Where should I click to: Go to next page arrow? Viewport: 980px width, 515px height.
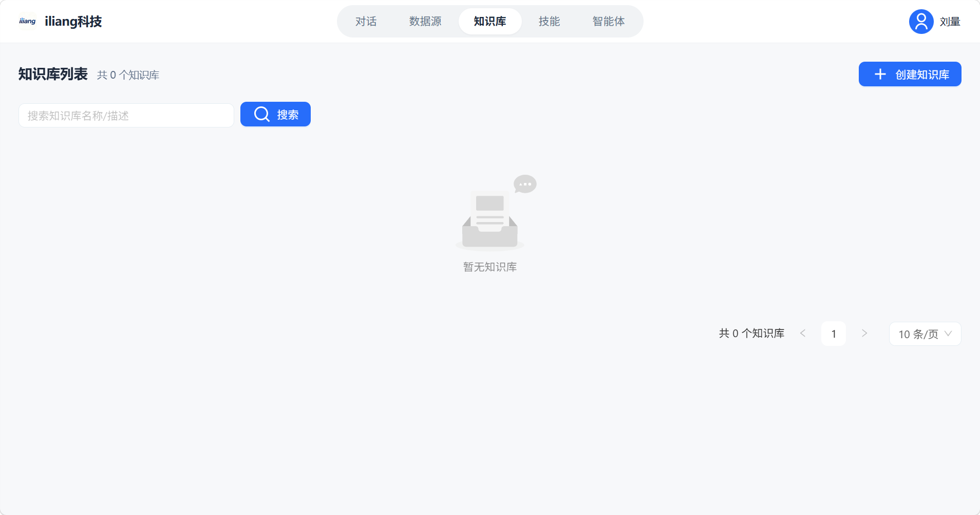pos(864,334)
